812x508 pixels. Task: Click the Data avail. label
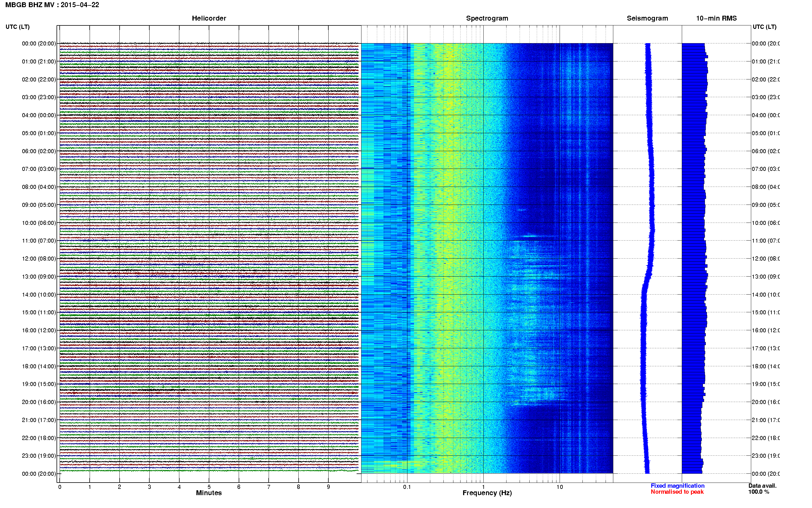coord(762,486)
